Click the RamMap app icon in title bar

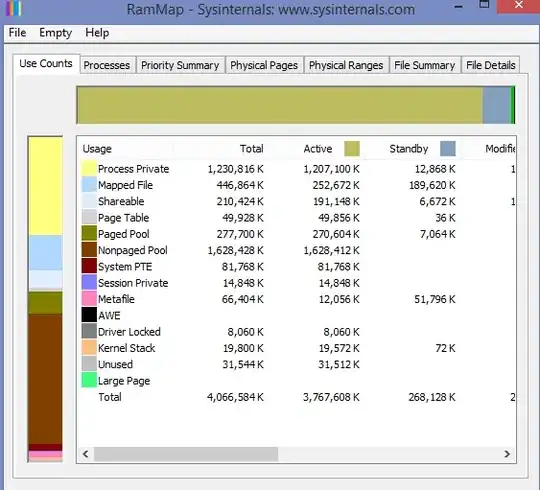[x=14, y=9]
